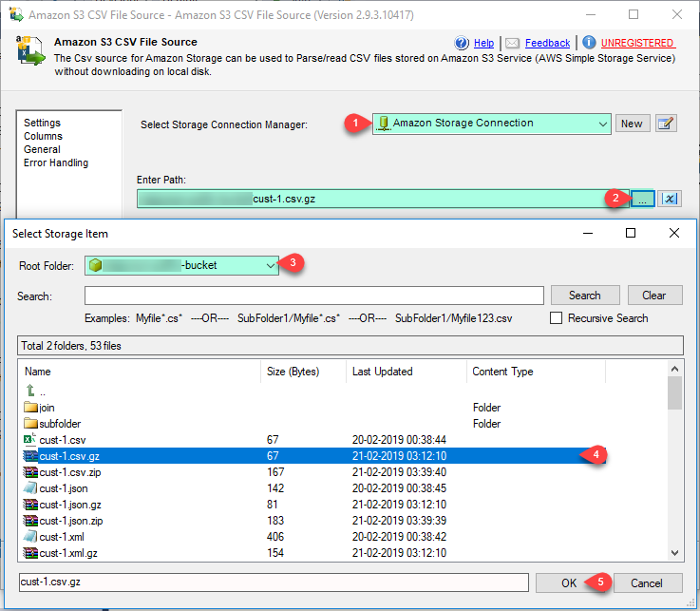The width and height of the screenshot is (700, 611).
Task: Click the Clear button
Action: 654,296
